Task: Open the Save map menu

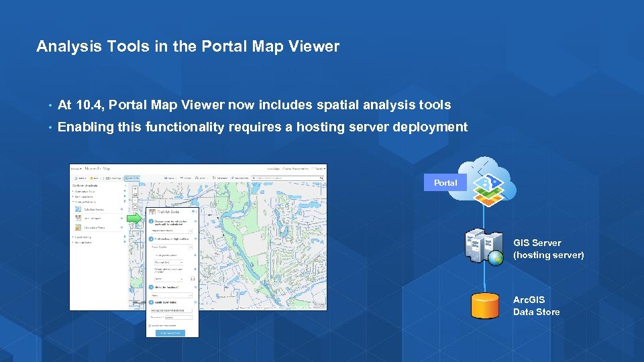Action: (170, 178)
